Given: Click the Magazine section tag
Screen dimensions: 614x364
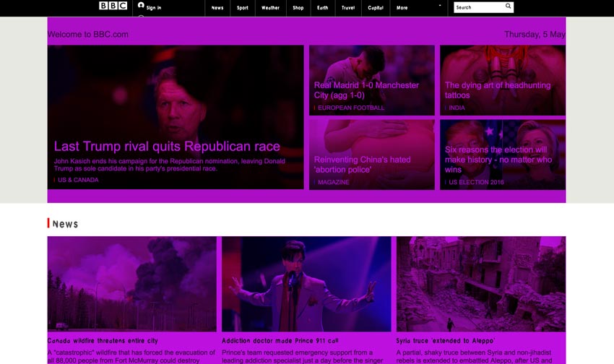Looking at the screenshot, I should point(333,182).
